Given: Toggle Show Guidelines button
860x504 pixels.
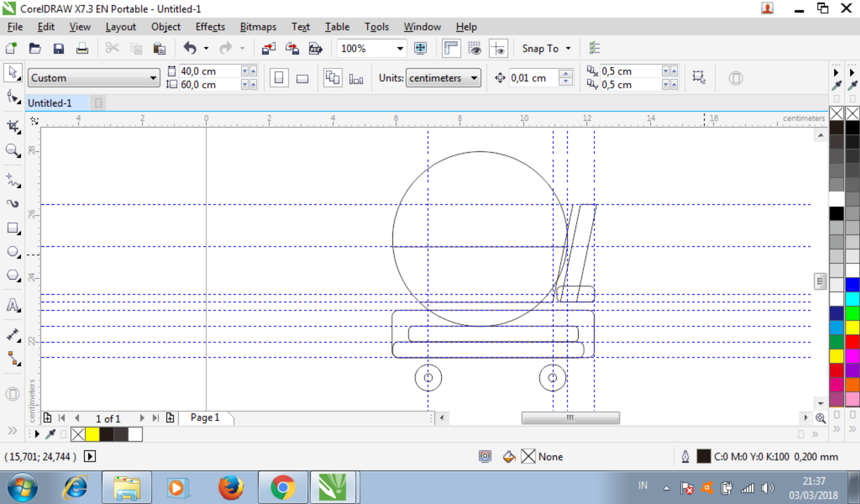Looking at the screenshot, I should point(498,48).
